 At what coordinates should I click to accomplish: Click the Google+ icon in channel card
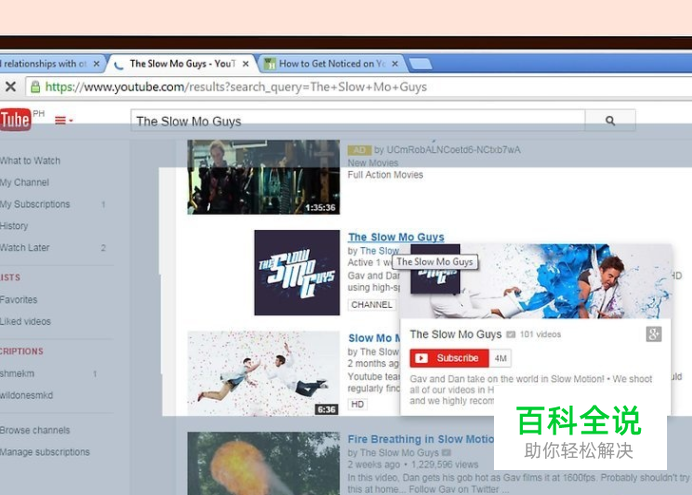(654, 334)
